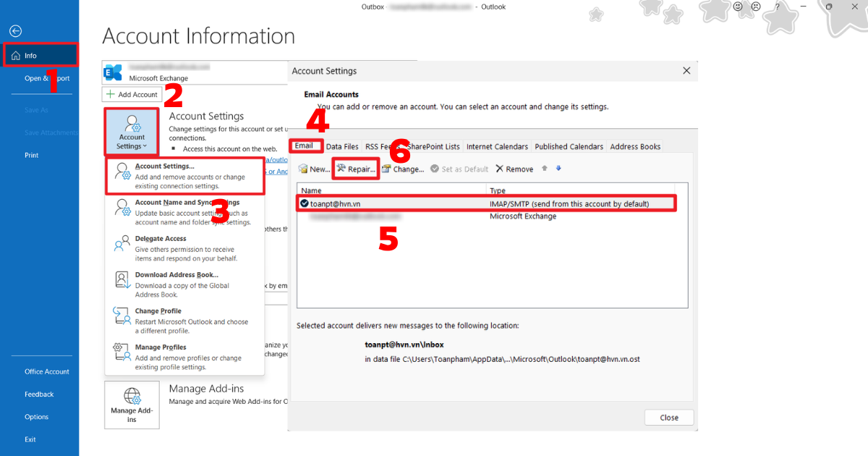Click the Delegate Access person icon
This screenshot has height=456, width=868.
122,244
